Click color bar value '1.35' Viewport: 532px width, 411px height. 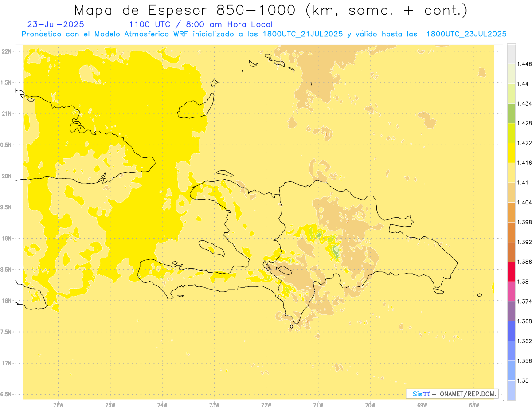(x=523, y=380)
